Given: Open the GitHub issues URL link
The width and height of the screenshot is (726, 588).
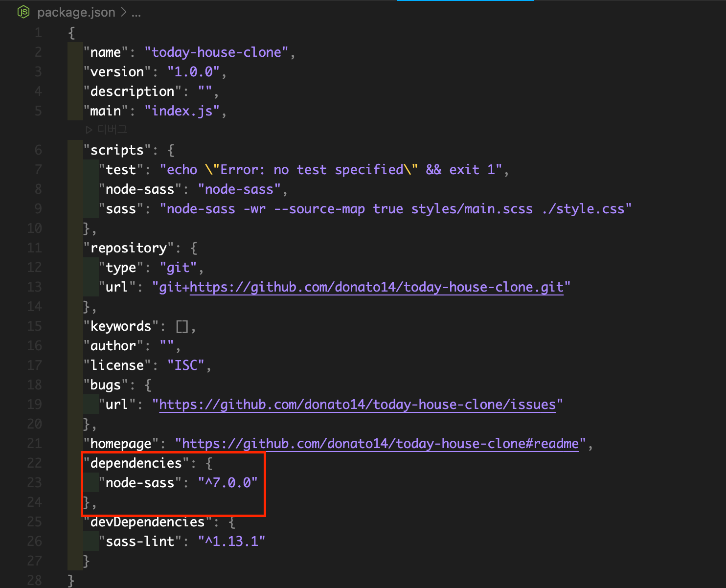Looking at the screenshot, I should point(358,405).
